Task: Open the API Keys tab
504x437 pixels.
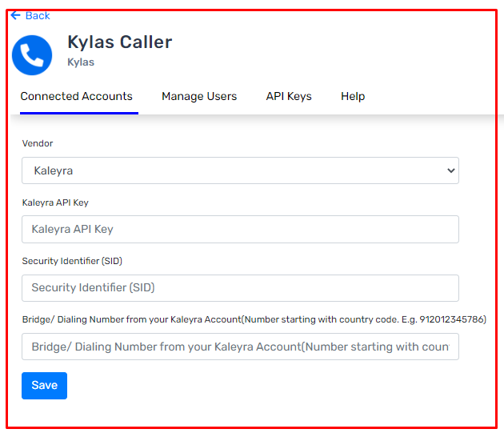Action: [289, 96]
